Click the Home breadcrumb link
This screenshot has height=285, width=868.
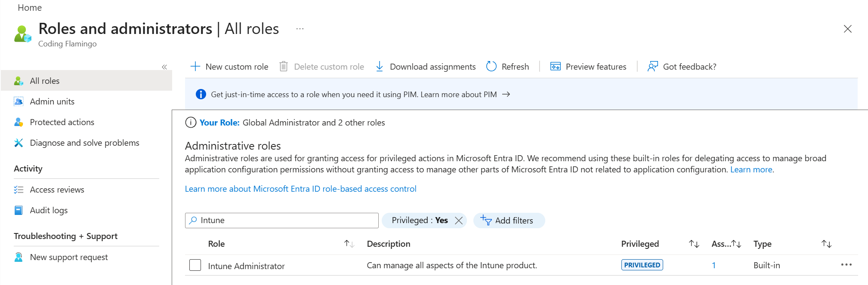point(30,8)
